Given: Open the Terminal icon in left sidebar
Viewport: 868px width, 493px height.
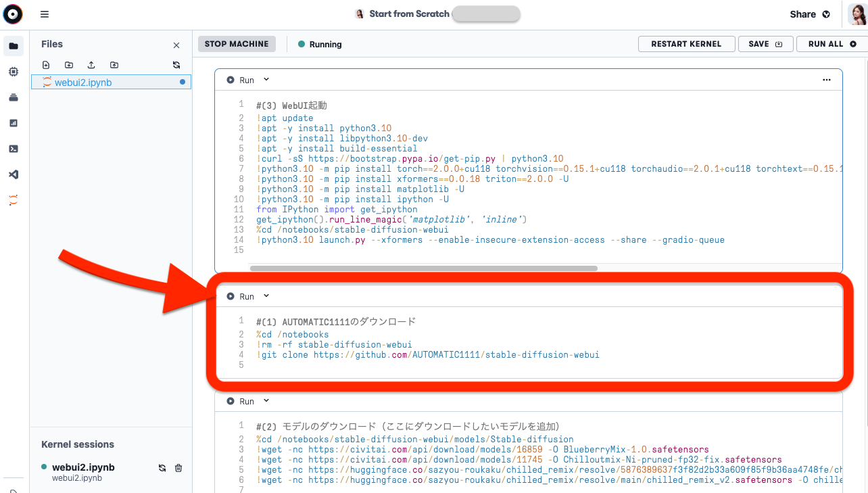Looking at the screenshot, I should (x=14, y=149).
